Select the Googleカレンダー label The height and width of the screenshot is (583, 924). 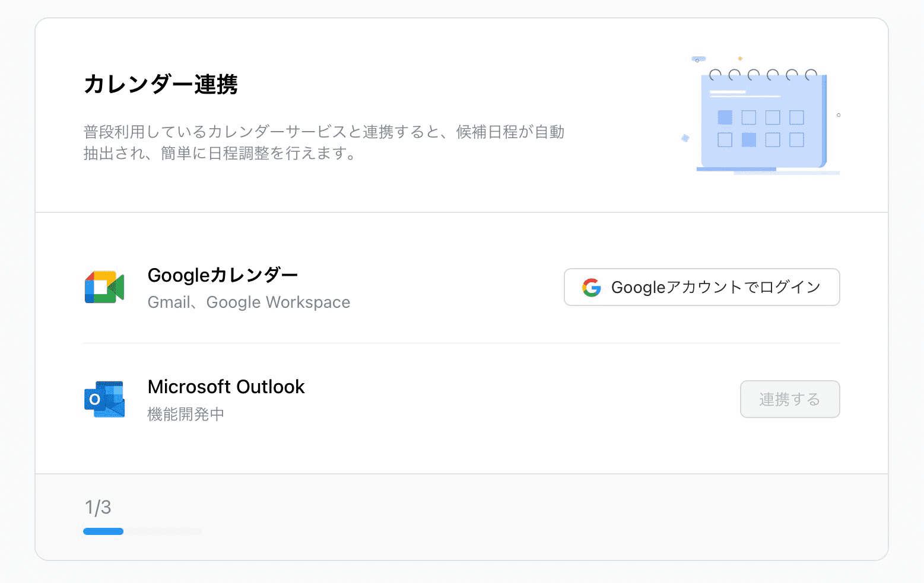pyautogui.click(x=223, y=275)
